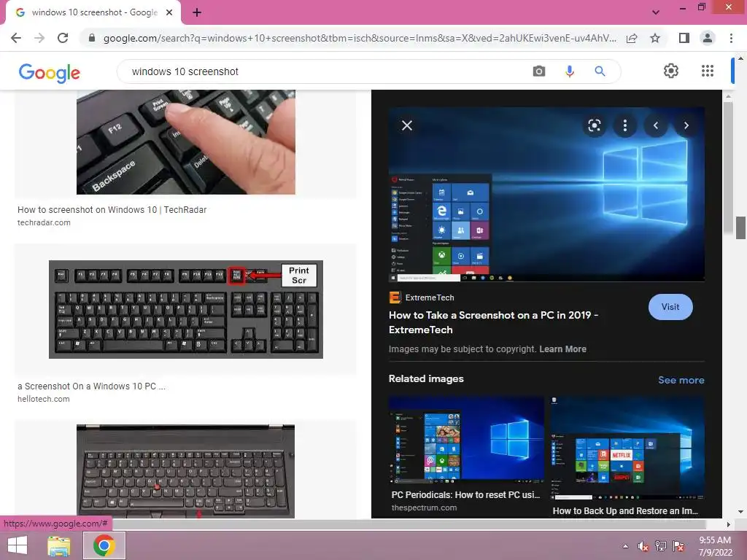Show next image in preview
The image size is (747, 560).
(686, 125)
